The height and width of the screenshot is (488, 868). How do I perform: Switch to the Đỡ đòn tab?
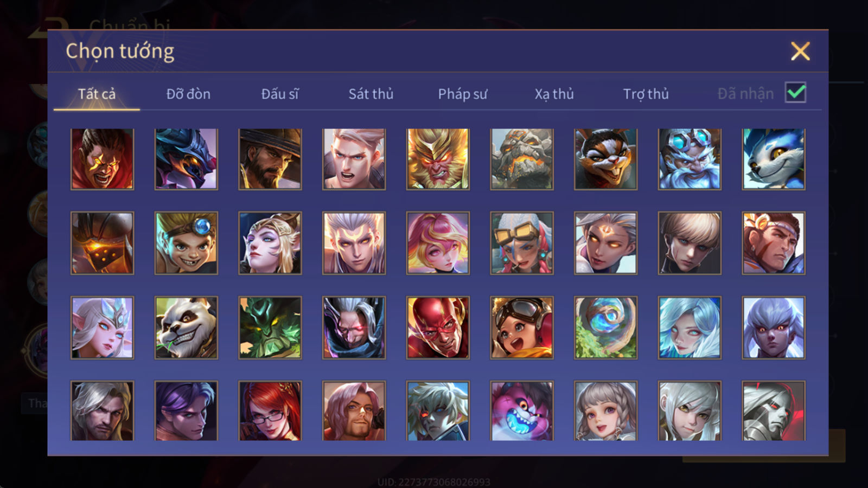pyautogui.click(x=188, y=94)
